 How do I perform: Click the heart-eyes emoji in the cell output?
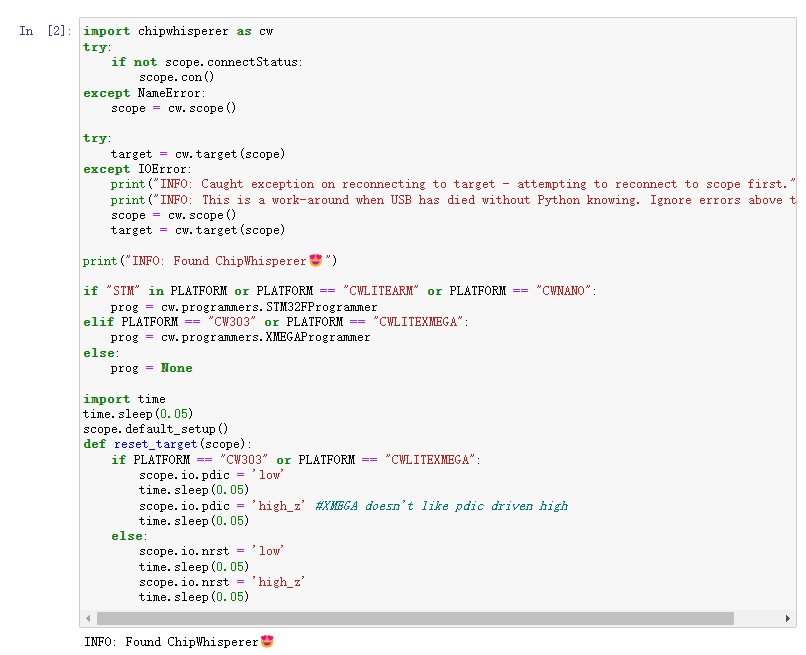tap(267, 641)
